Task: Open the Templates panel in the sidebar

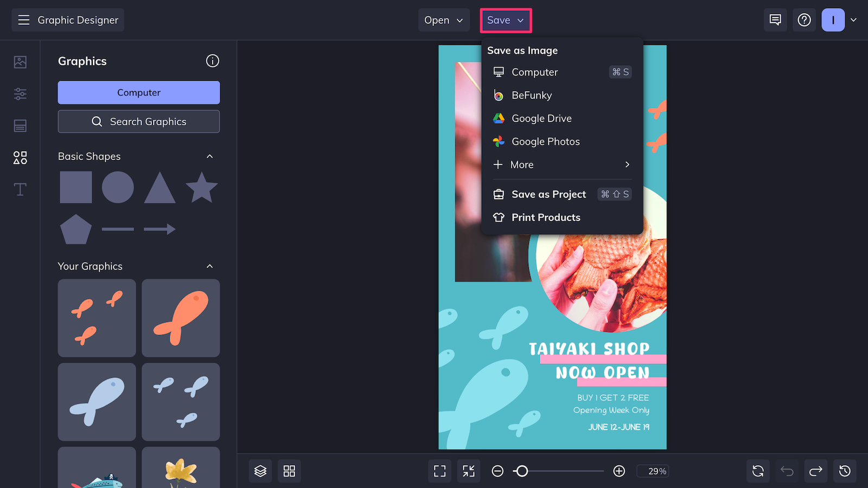Action: pyautogui.click(x=20, y=126)
